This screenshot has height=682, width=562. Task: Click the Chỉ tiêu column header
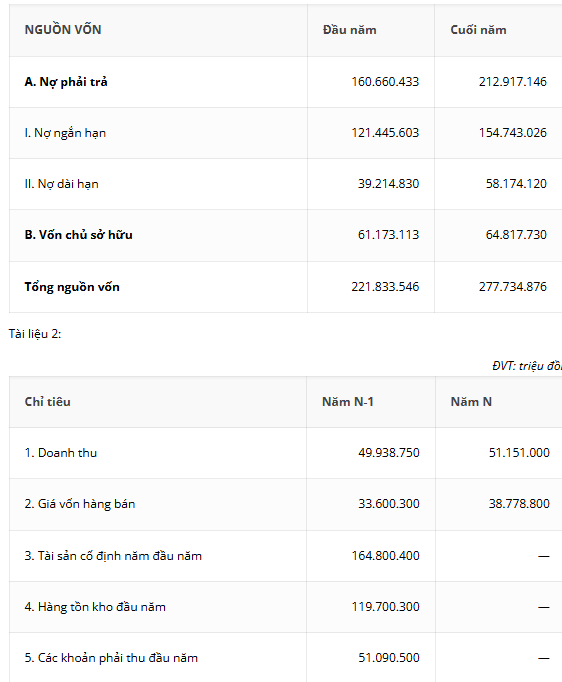(x=47, y=401)
